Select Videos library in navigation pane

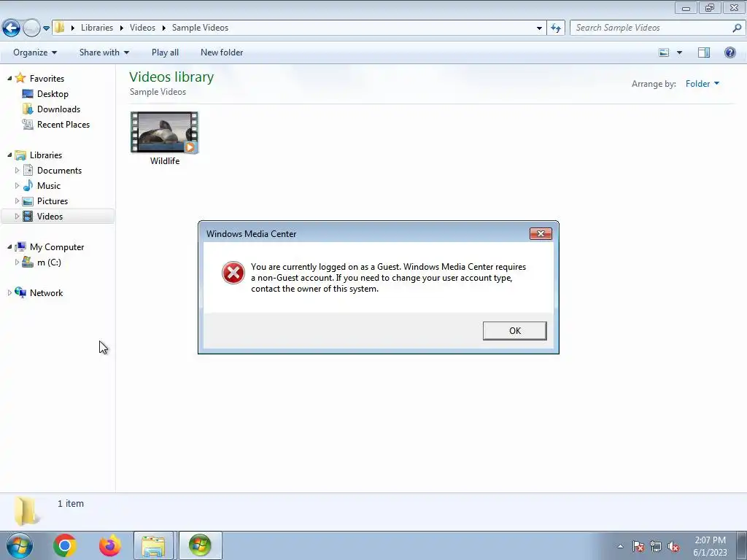tap(50, 216)
